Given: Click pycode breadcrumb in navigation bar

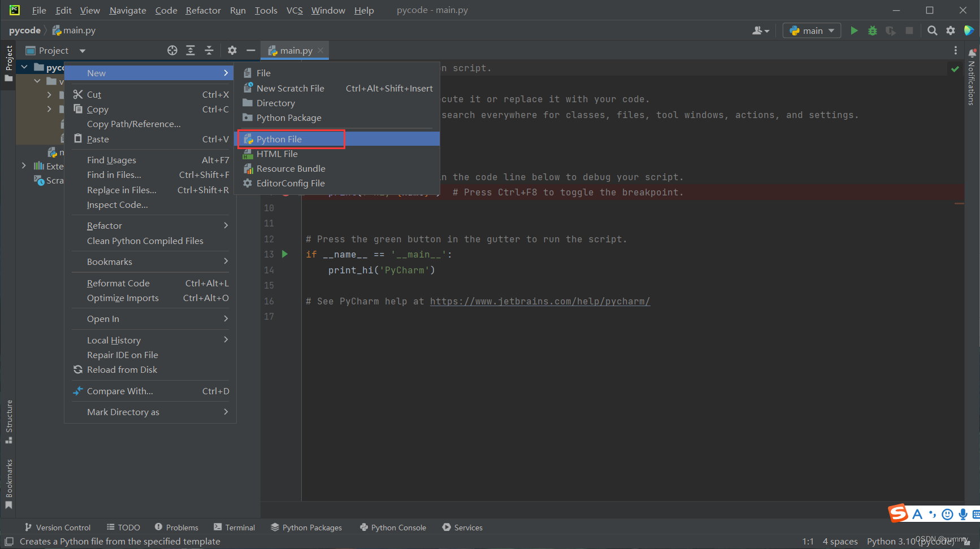Looking at the screenshot, I should [25, 30].
